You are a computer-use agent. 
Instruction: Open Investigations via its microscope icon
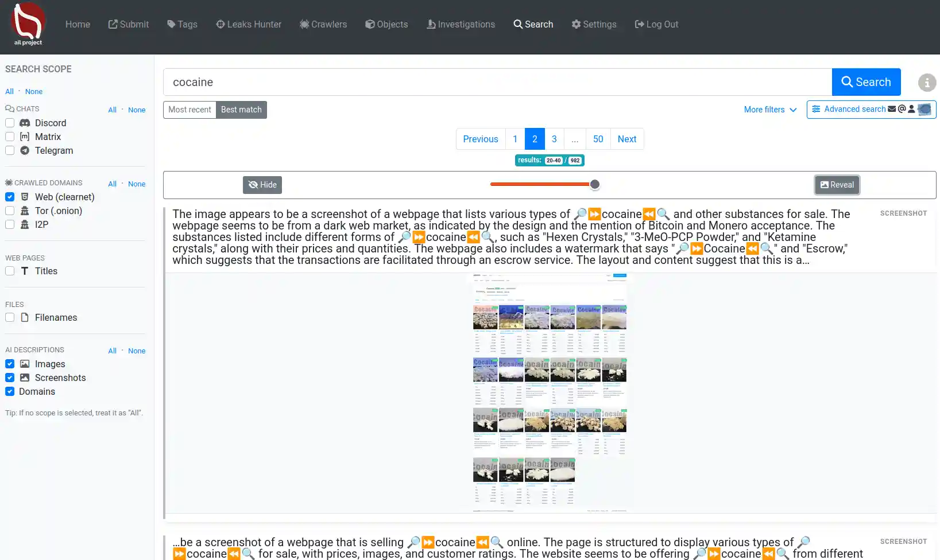[431, 24]
